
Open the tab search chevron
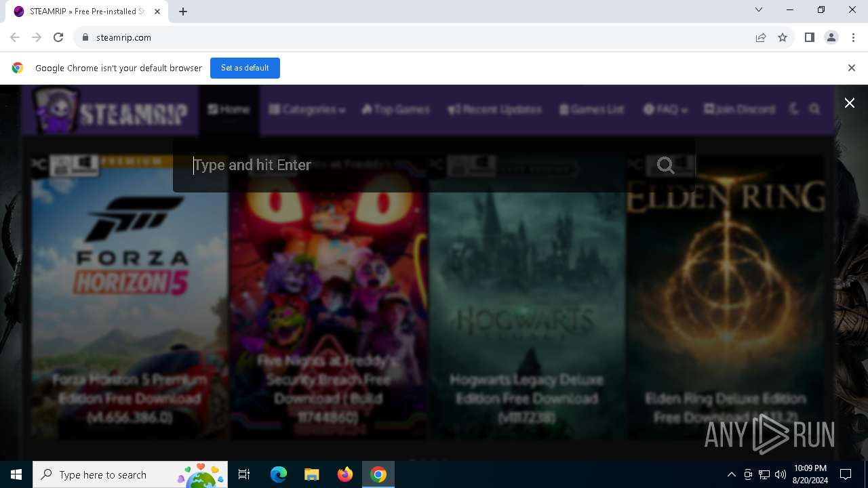[x=759, y=10]
